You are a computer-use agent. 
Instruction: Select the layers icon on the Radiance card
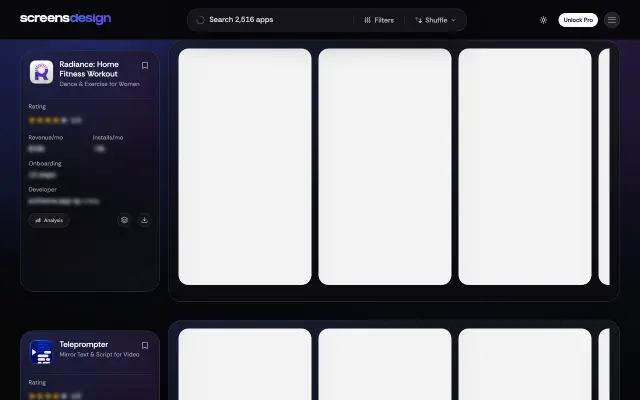(124, 220)
